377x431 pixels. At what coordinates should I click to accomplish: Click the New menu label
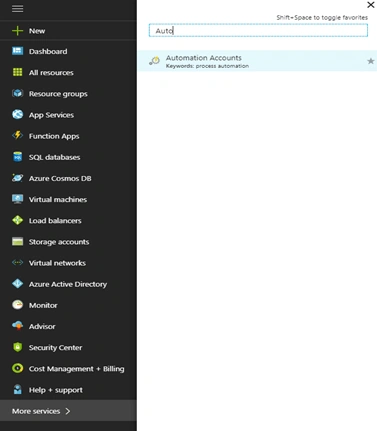[x=37, y=31]
